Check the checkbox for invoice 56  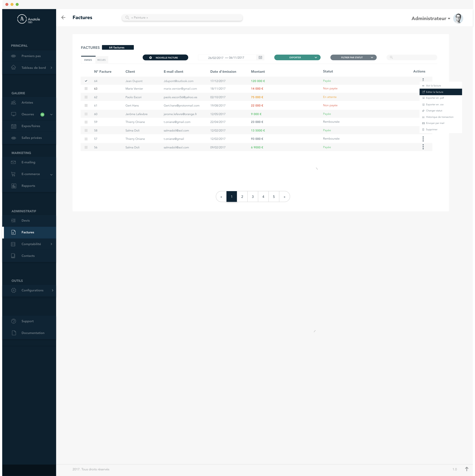click(x=86, y=147)
